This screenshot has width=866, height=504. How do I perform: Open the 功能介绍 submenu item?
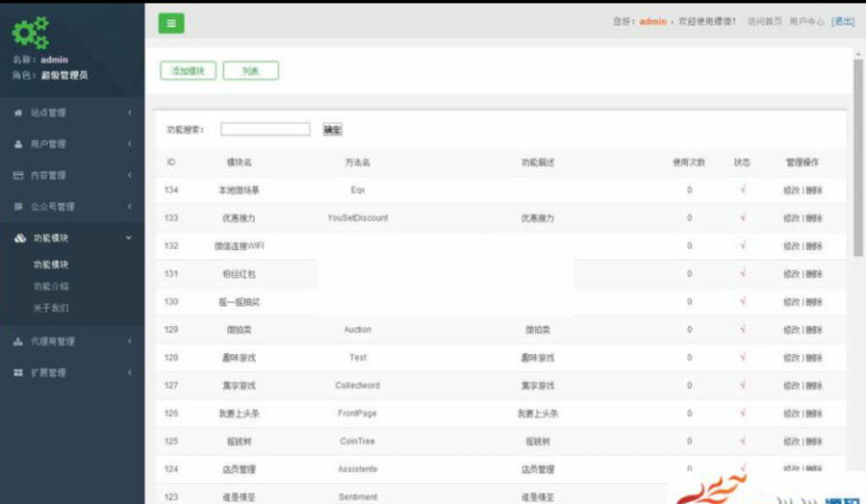(51, 287)
